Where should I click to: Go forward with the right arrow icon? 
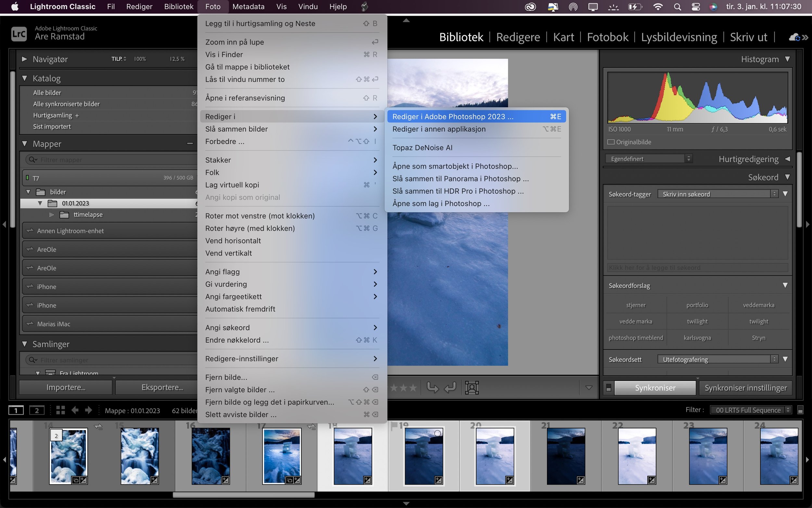pyautogui.click(x=89, y=410)
